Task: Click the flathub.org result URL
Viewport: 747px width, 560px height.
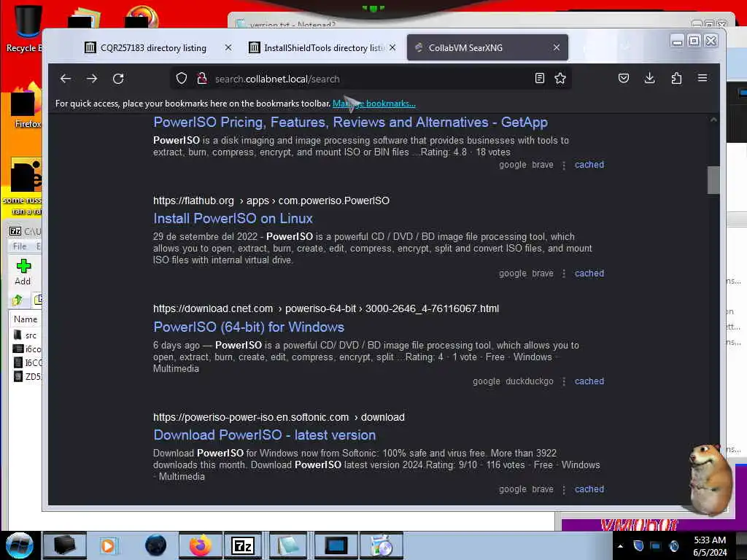Action: 271,201
